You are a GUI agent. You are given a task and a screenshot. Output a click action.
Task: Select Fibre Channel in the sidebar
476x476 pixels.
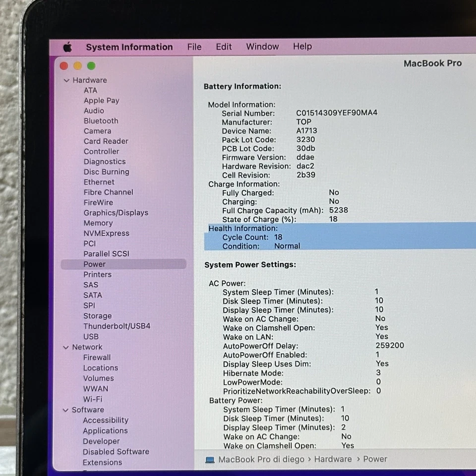(109, 192)
